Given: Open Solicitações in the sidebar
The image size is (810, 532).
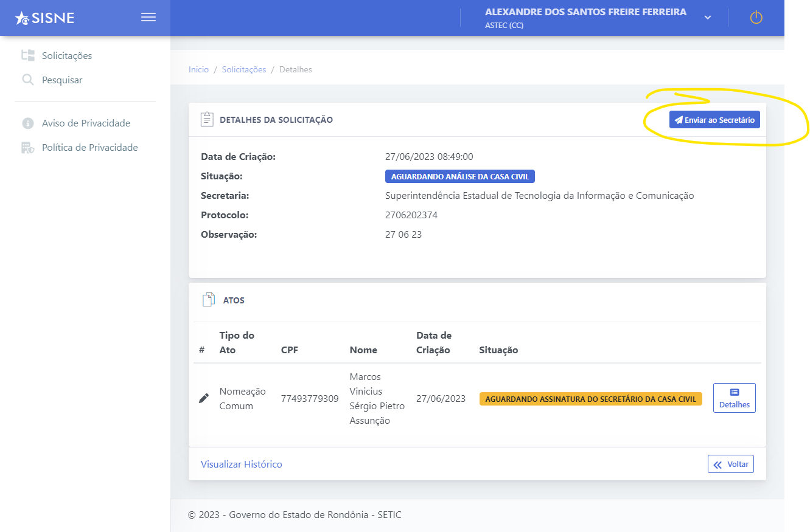Looking at the screenshot, I should pos(67,55).
